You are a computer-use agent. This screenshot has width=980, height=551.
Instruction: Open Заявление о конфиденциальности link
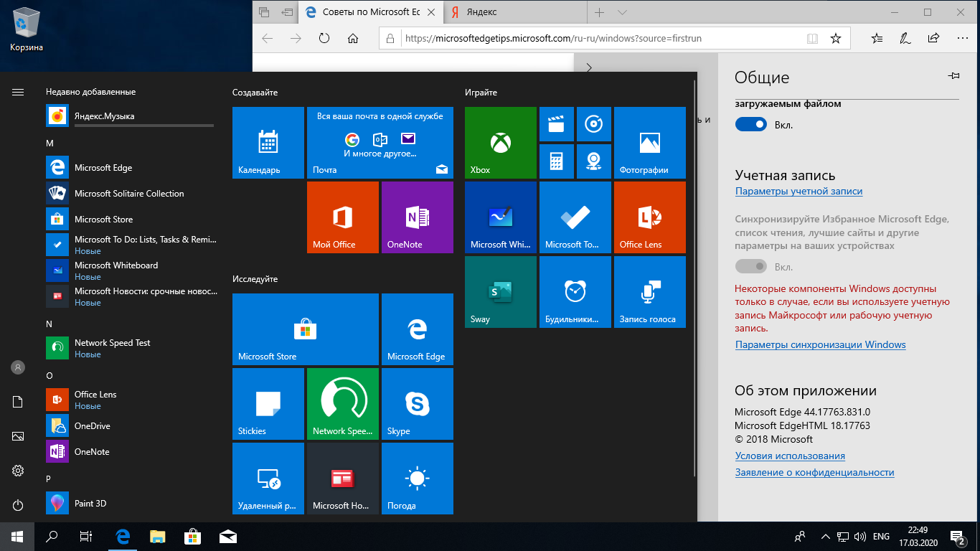click(x=814, y=473)
